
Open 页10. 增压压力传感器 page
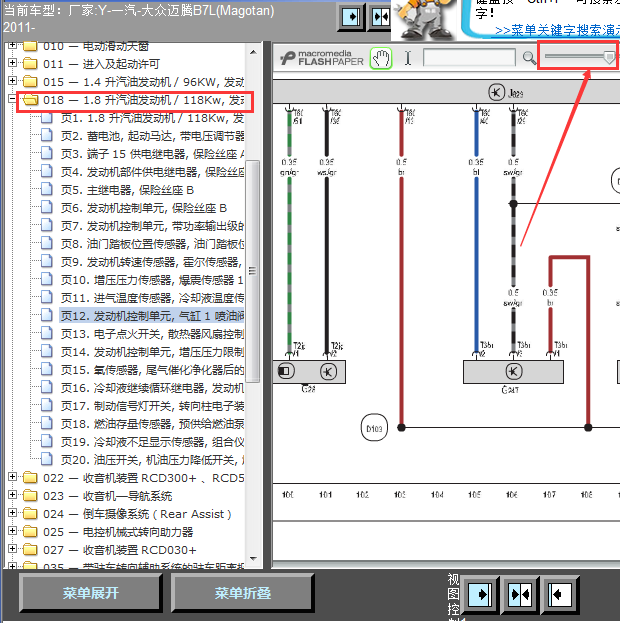tap(152, 280)
